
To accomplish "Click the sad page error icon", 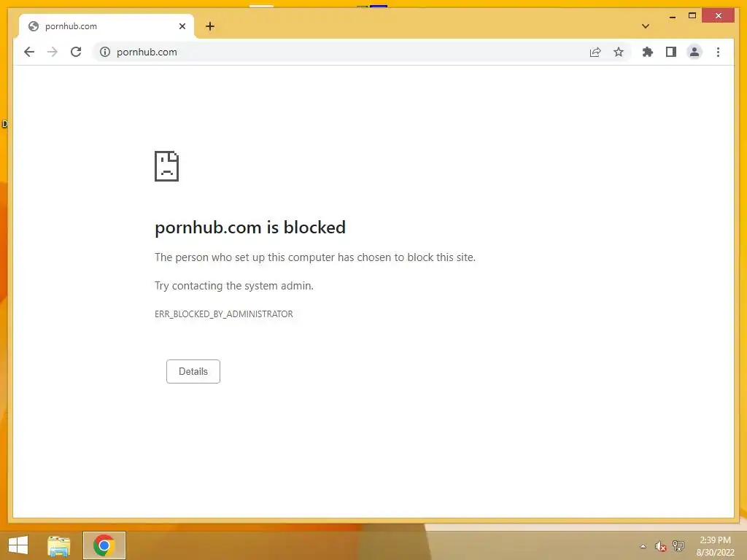I will coord(167,166).
